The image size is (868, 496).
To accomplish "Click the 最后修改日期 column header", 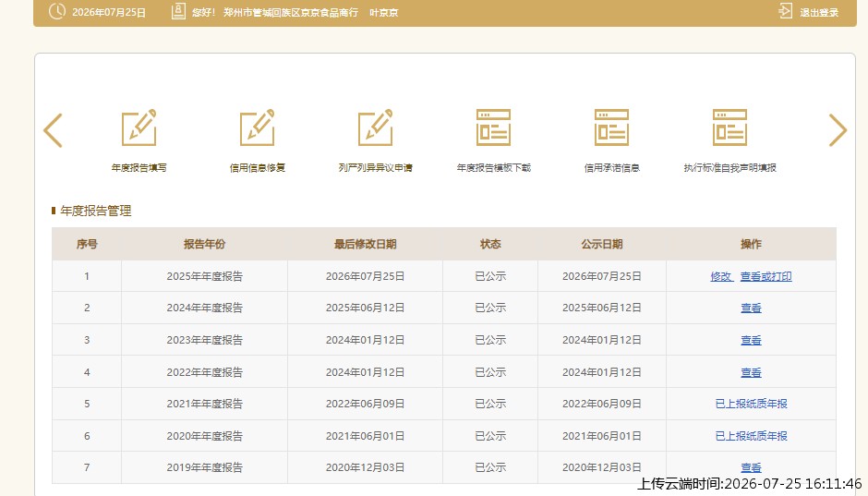I will click(365, 244).
